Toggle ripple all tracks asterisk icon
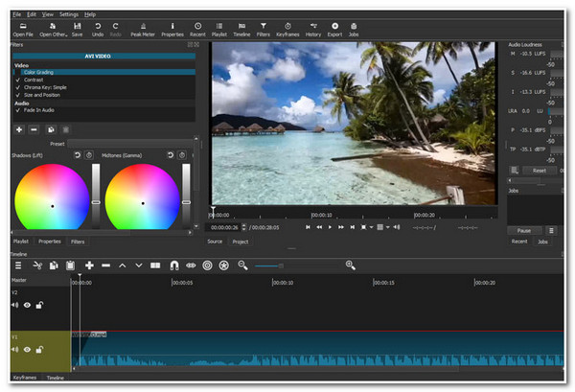575x392 pixels. (x=223, y=265)
